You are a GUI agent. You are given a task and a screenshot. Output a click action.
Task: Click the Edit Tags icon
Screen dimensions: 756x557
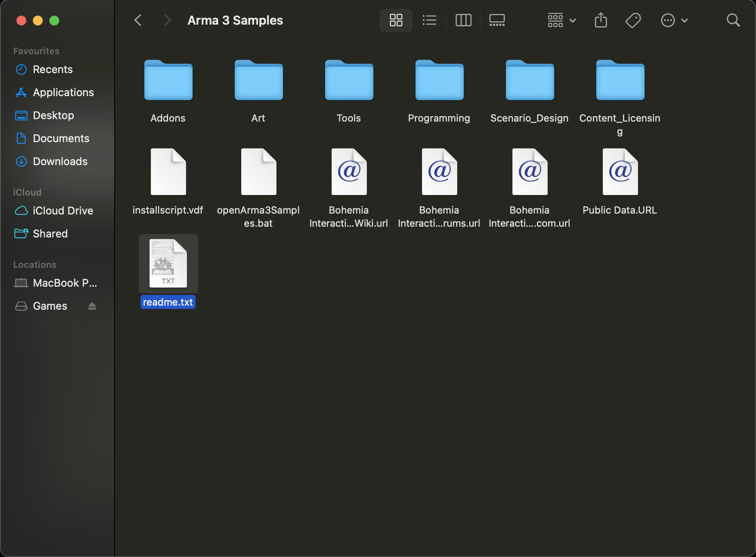pos(633,20)
